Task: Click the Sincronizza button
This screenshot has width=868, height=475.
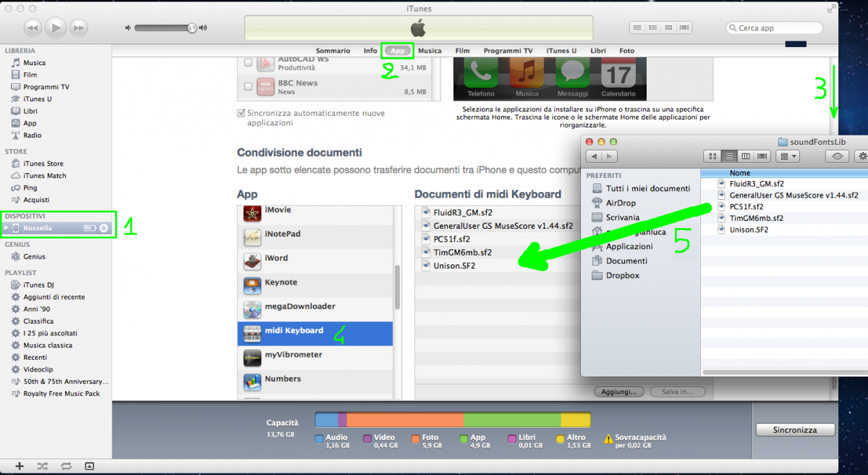Action: click(x=794, y=430)
